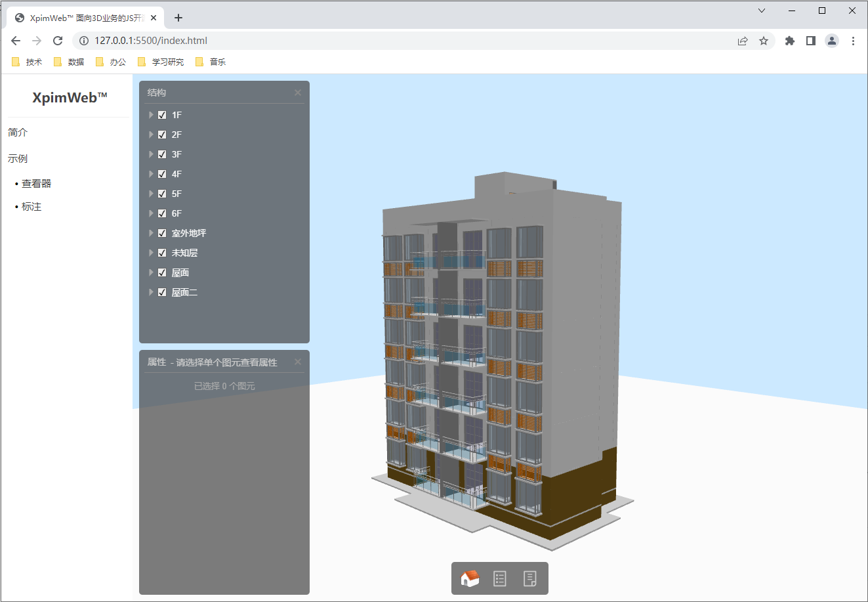Image resolution: width=868 pixels, height=602 pixels.
Task: Uncheck the 1F layer checkbox
Action: click(x=162, y=114)
